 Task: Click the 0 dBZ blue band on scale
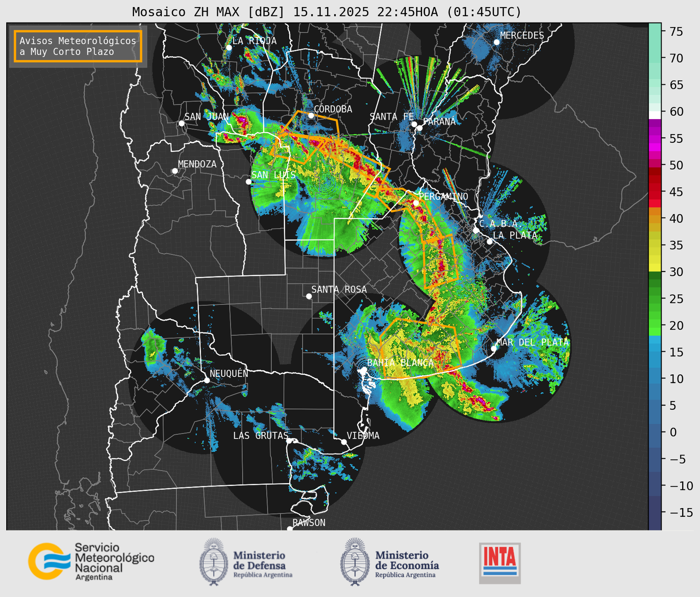click(655, 432)
